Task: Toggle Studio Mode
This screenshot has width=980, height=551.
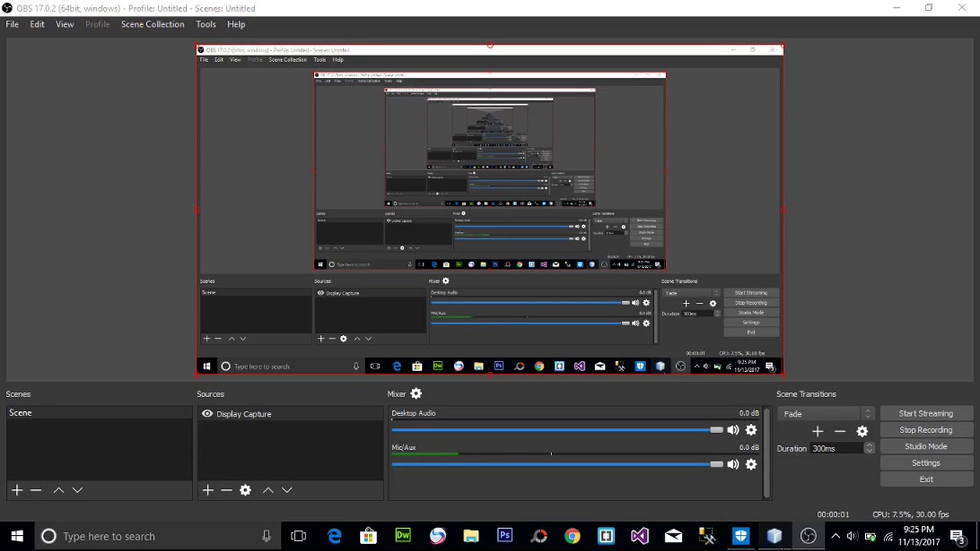Action: pos(926,447)
